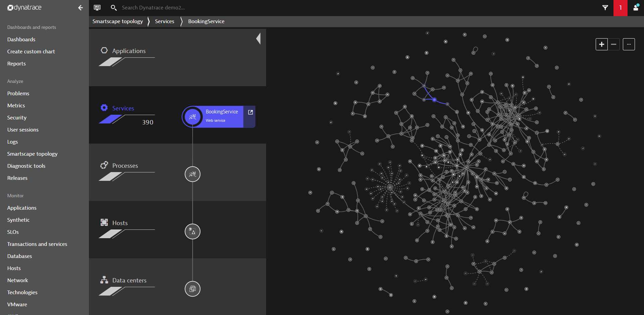This screenshot has height=315, width=644.
Task: Zoom out on the topology graph
Action: click(613, 44)
